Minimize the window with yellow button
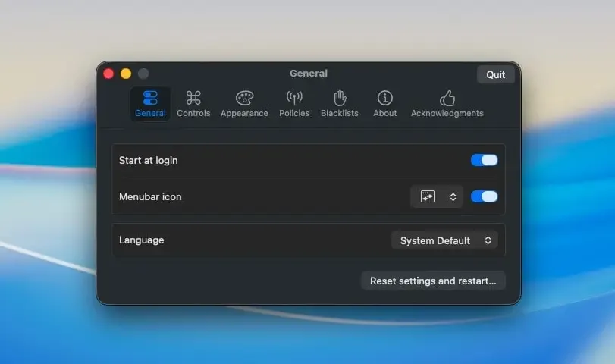 126,74
